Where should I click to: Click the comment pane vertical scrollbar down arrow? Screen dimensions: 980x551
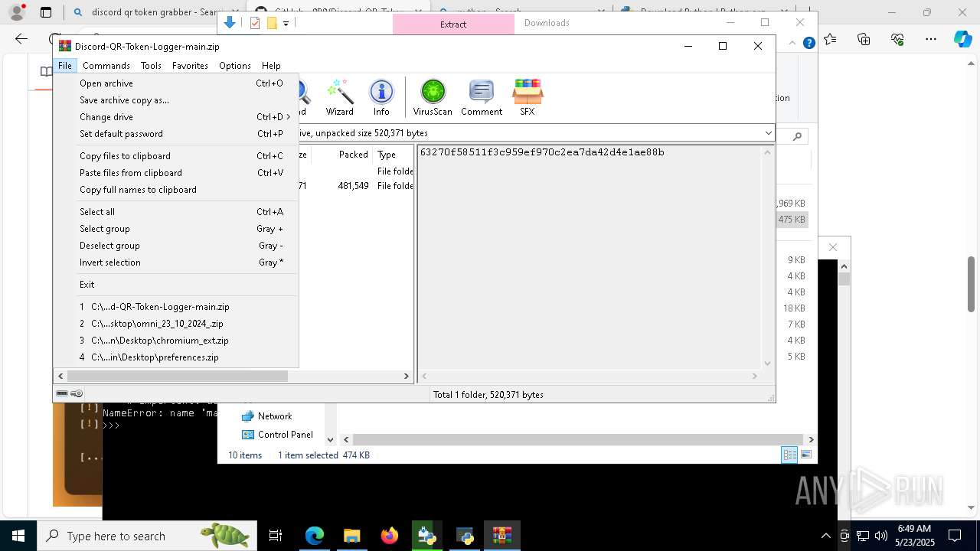tap(767, 364)
